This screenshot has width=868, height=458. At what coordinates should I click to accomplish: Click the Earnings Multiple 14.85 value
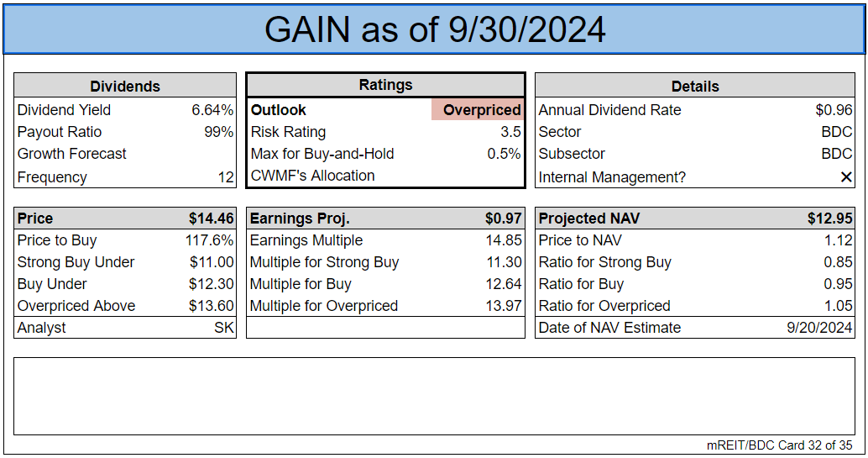504,240
